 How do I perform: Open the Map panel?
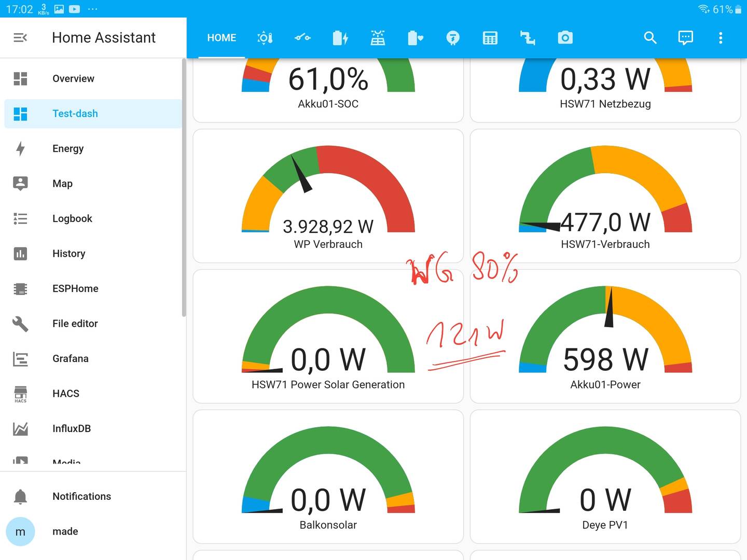click(x=93, y=184)
